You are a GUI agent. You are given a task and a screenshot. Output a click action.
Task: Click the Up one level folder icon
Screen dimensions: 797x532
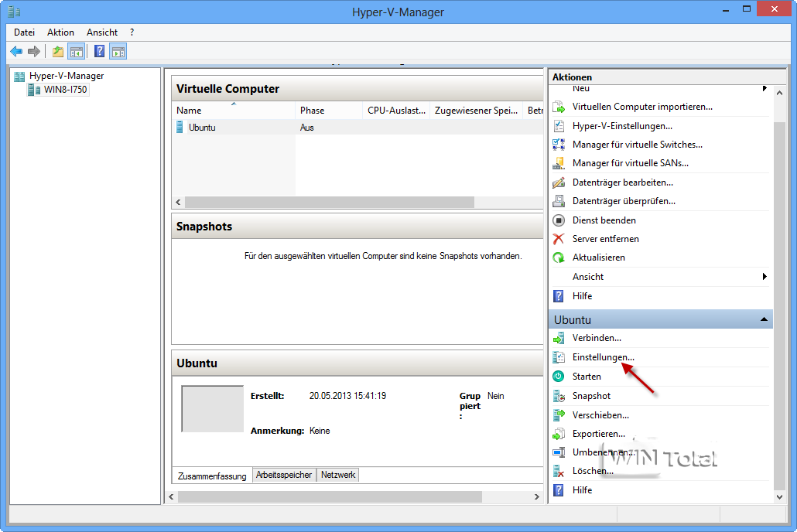[x=58, y=51]
